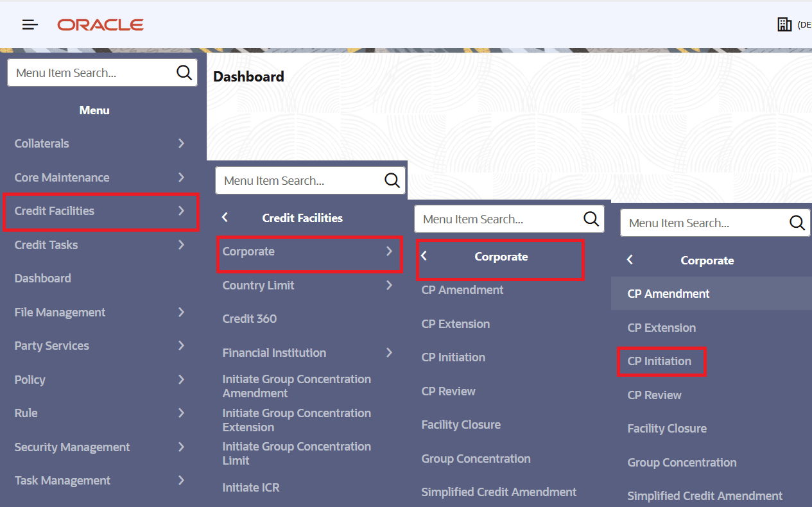Select highlighted CP Amendment in rightmost panel

pos(668,293)
